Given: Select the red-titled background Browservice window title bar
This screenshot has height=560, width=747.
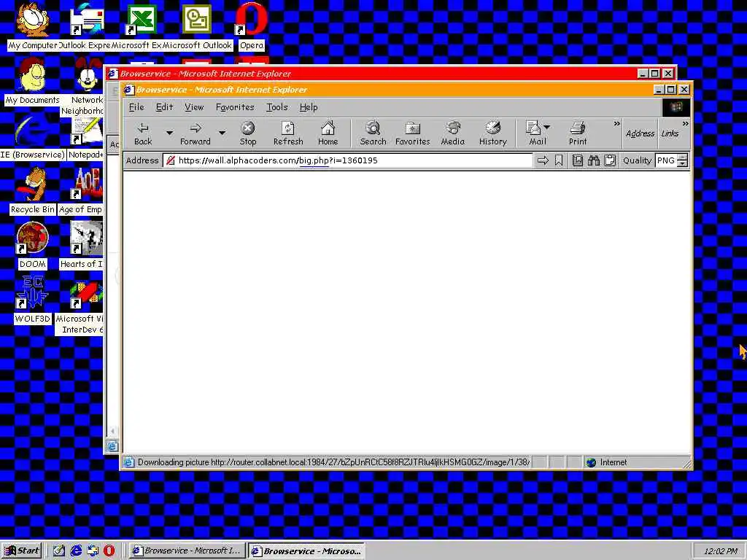Looking at the screenshot, I should click(x=371, y=74).
